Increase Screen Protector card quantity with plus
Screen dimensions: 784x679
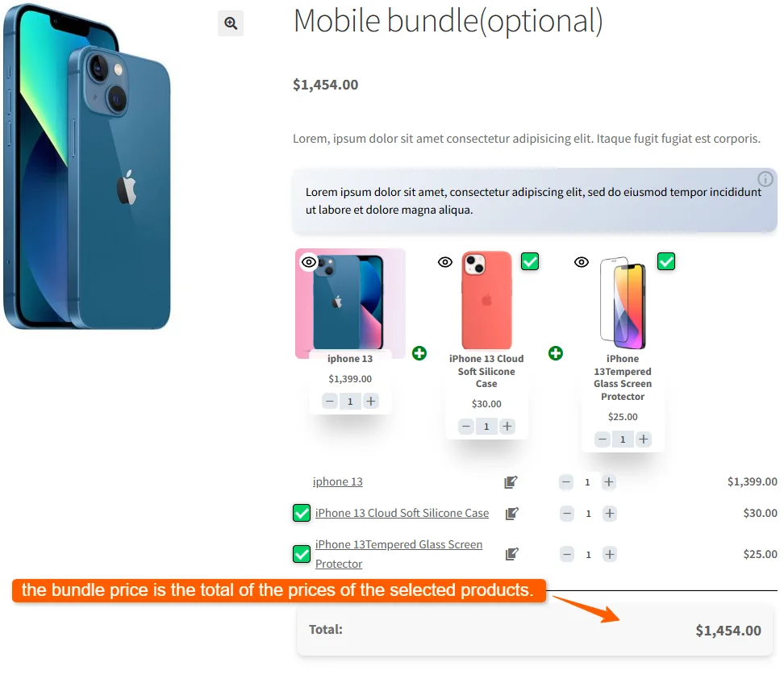(x=644, y=439)
